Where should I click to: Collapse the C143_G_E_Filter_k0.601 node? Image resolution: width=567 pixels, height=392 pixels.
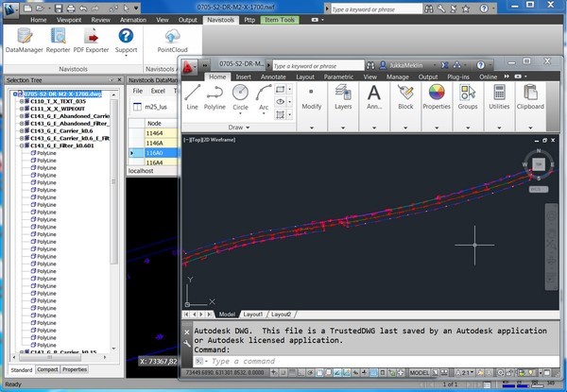[23, 145]
